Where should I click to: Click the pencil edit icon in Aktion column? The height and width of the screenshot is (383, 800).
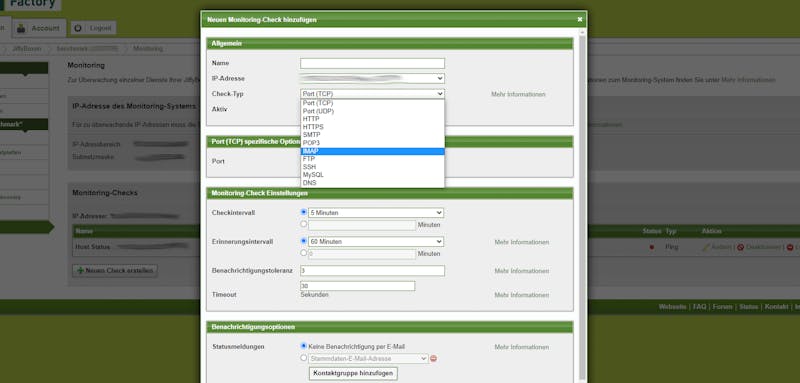tap(706, 247)
